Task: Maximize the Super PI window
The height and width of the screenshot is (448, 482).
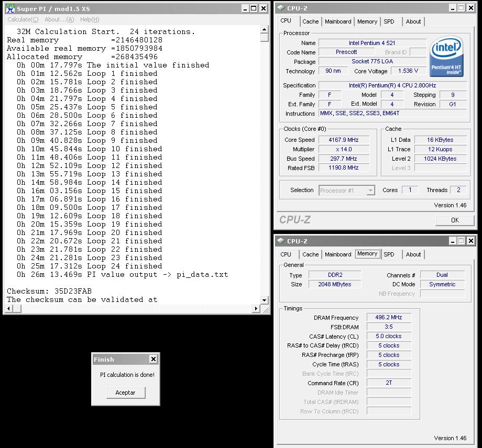Action: click(x=254, y=8)
